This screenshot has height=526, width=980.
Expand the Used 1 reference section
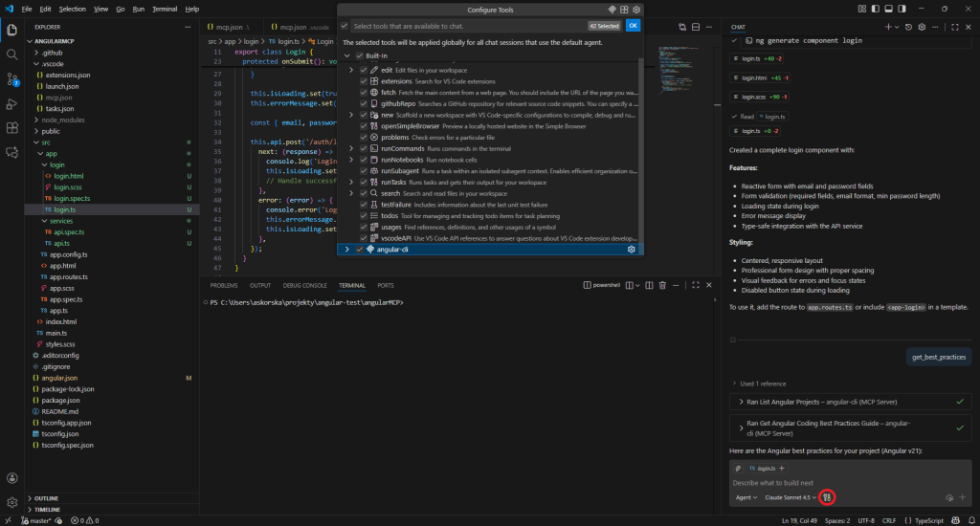[x=759, y=384]
